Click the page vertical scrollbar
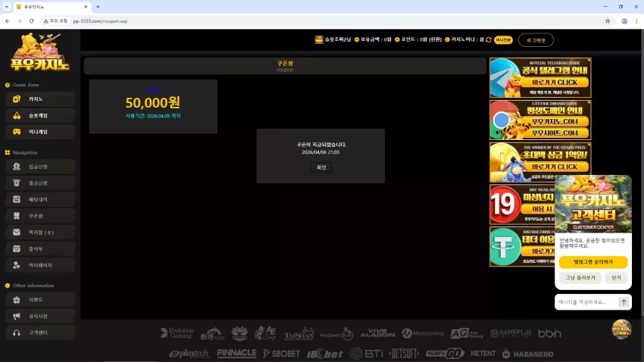 pos(642,173)
